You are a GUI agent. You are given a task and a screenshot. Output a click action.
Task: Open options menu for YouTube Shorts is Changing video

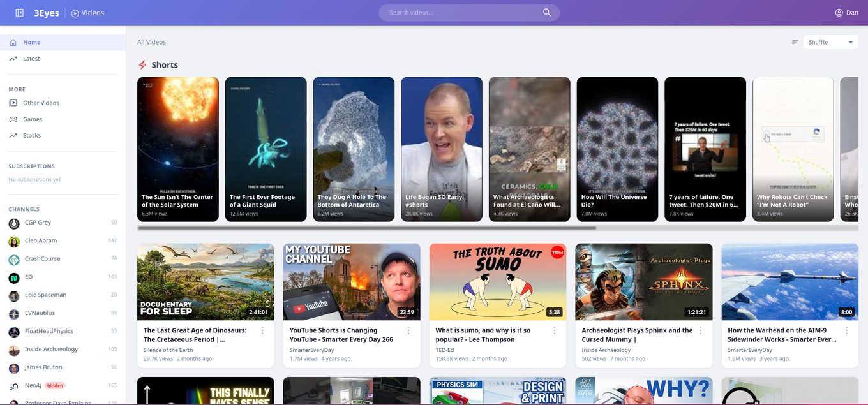(x=408, y=330)
